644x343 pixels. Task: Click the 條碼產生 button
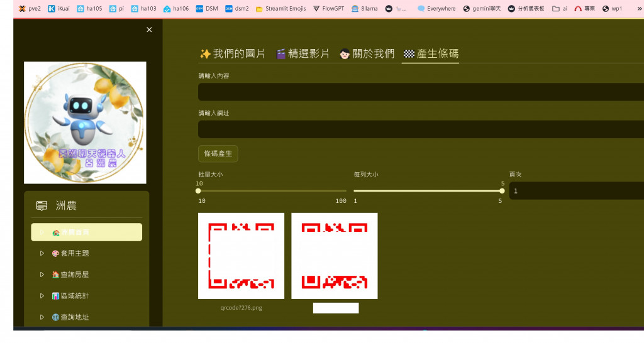[218, 153]
